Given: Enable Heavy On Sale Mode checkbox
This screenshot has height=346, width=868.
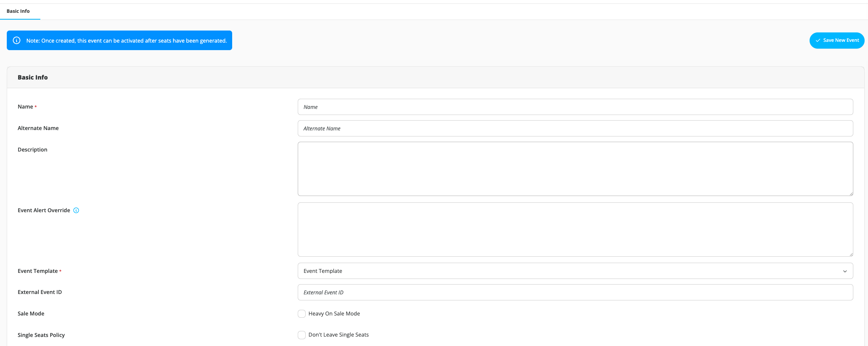Looking at the screenshot, I should pyautogui.click(x=302, y=314).
